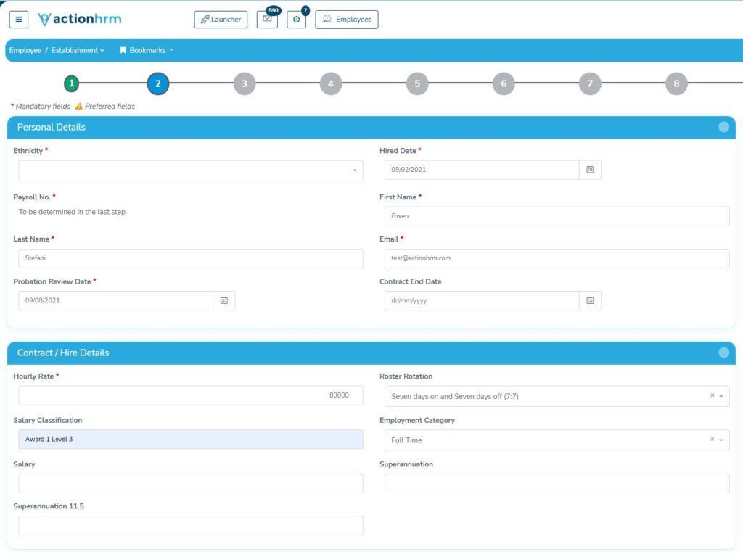Expand the Ethnicity dropdown
This screenshot has height=560, width=743.
(x=190, y=170)
